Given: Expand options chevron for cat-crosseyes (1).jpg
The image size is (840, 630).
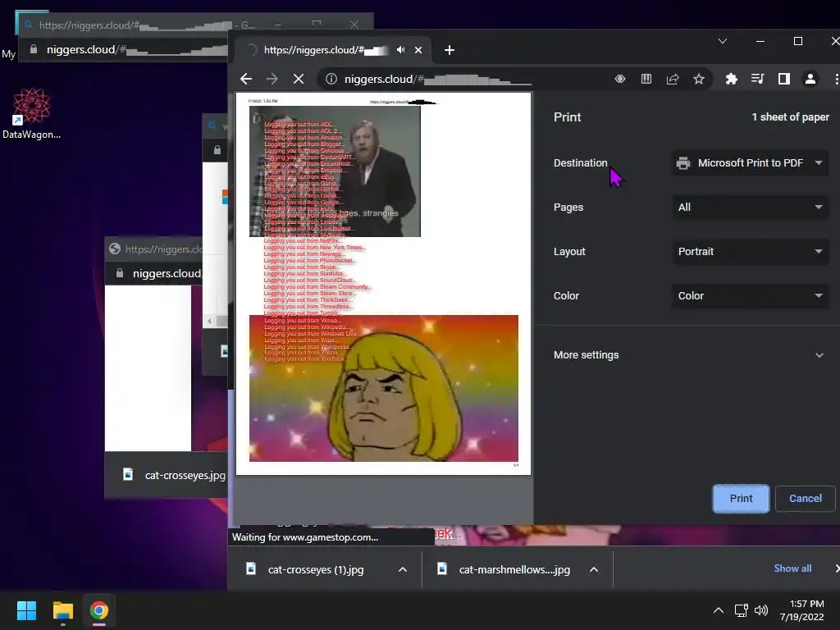Looking at the screenshot, I should [x=402, y=569].
